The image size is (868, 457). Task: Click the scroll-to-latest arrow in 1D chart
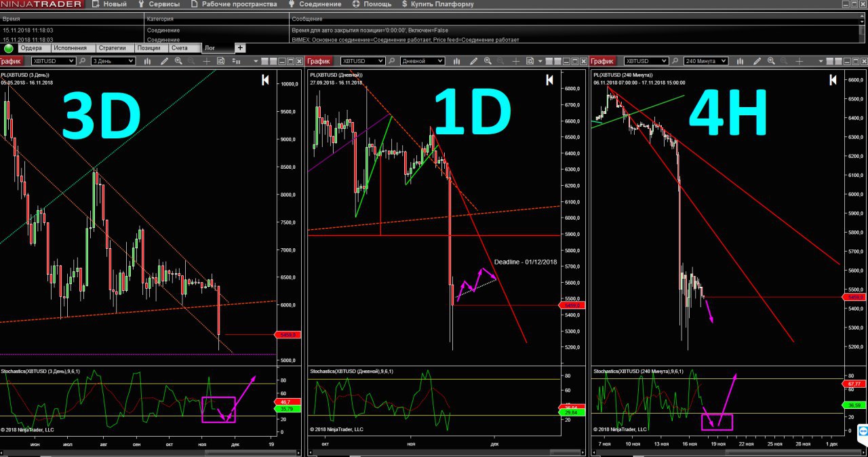[x=549, y=80]
